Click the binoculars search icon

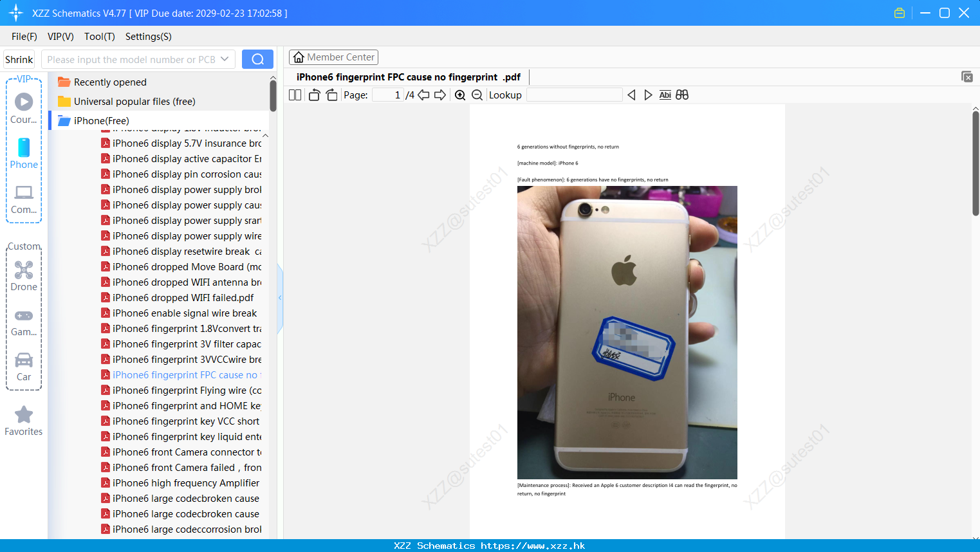point(682,95)
